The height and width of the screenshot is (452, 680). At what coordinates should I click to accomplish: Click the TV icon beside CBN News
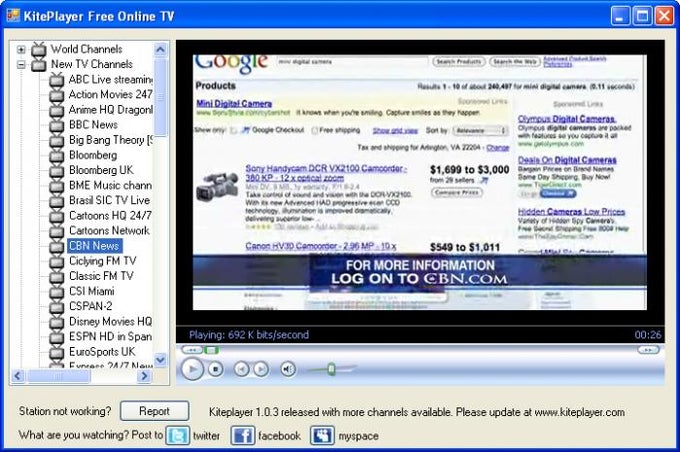56,247
